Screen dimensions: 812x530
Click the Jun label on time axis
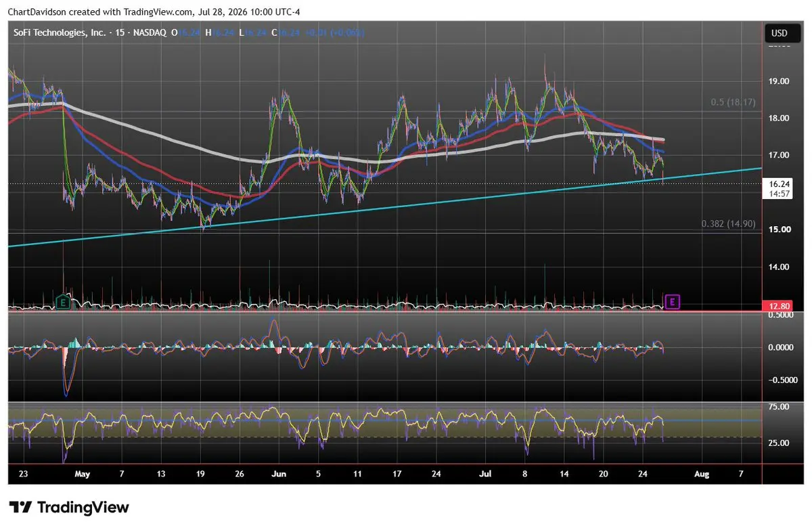279,474
